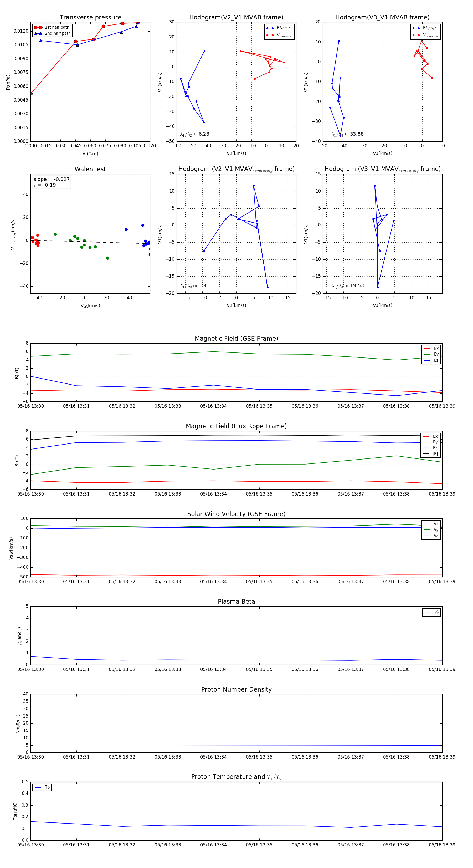
Task: Click the 'Vsw(km/s)' y-axis label
Action: point(11,548)
